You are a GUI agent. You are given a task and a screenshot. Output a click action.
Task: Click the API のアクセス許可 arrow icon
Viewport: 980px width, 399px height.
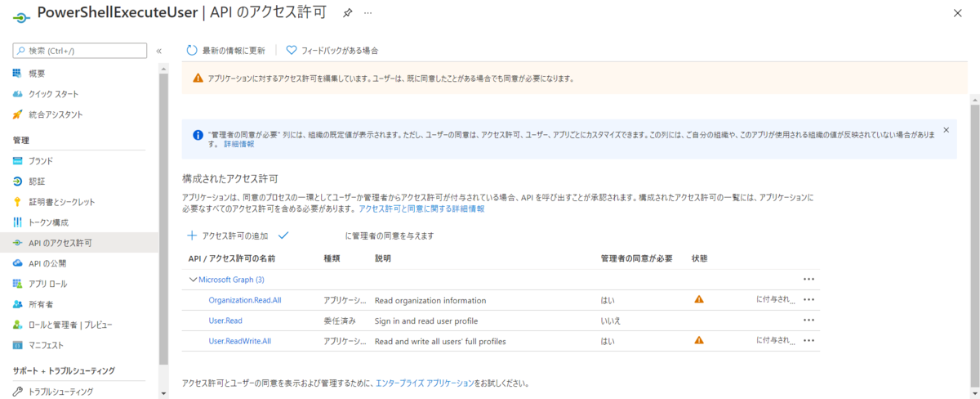click(18, 243)
